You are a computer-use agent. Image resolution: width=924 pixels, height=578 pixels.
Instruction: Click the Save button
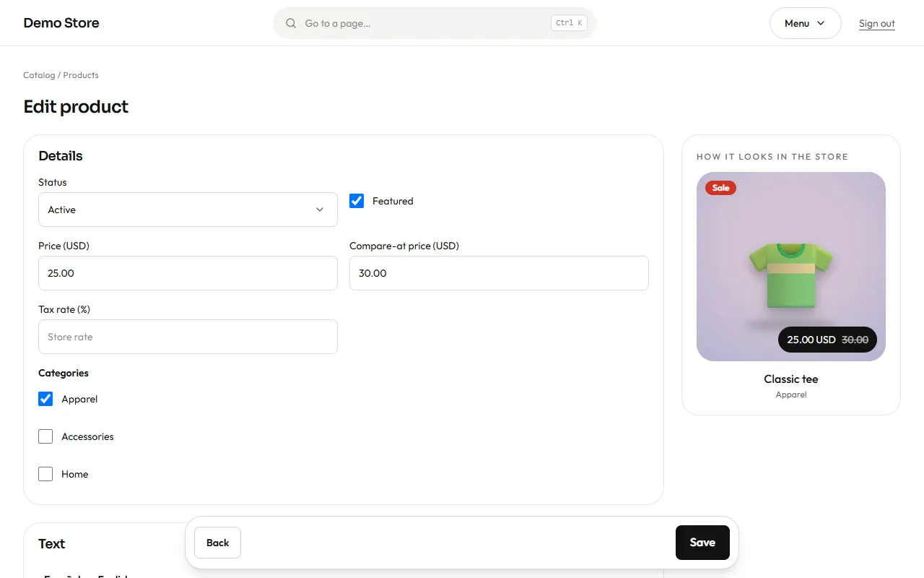(702, 543)
